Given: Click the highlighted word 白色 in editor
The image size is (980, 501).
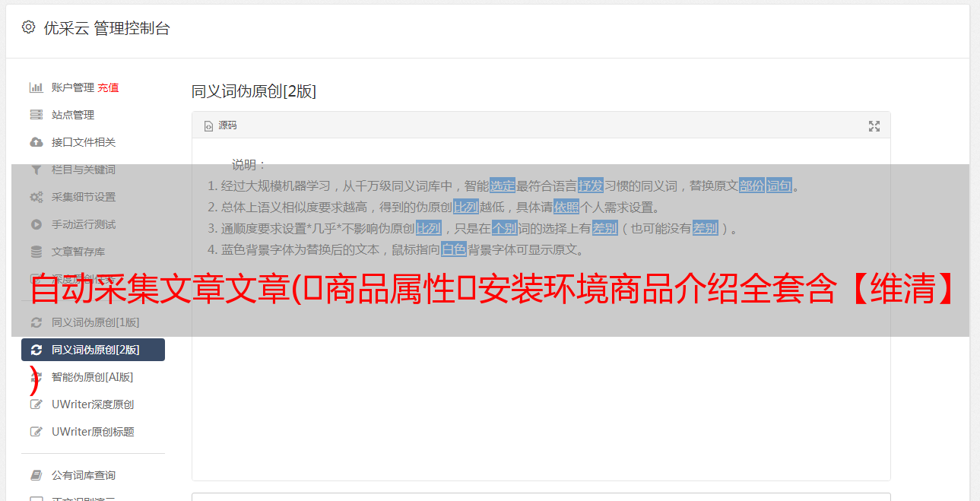Looking at the screenshot, I should tap(454, 249).
